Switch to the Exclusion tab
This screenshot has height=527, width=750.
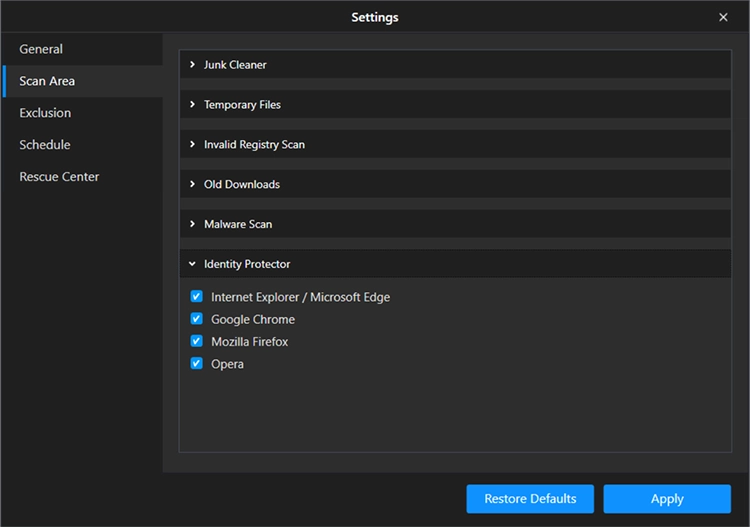(x=45, y=113)
